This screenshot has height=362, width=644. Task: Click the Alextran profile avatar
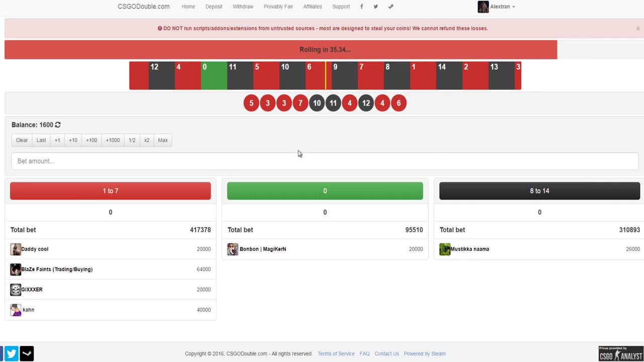pos(483,7)
